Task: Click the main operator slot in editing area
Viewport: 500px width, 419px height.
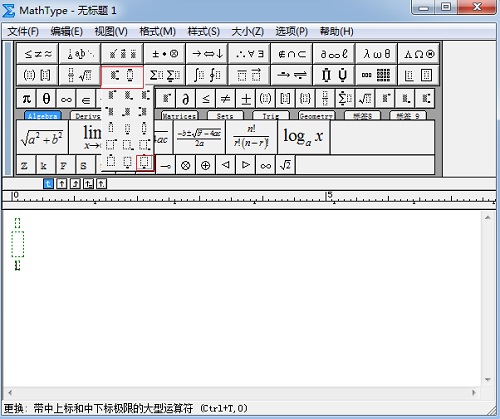Action: 18,244
